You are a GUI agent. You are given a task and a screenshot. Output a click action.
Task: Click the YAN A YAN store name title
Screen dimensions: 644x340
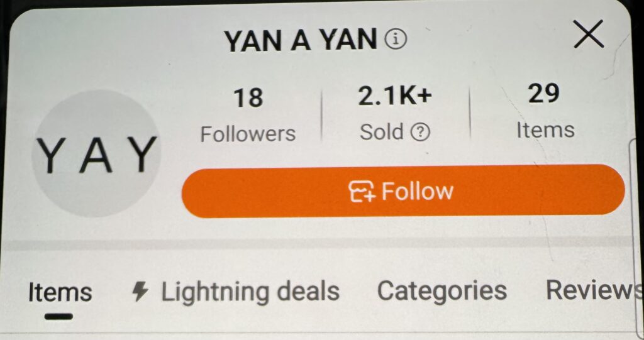pos(301,41)
